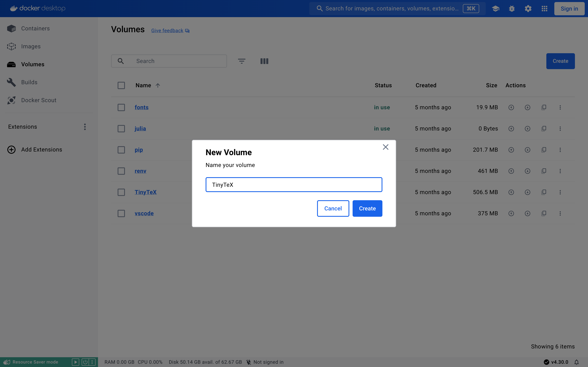Click the filter volumes icon

(x=242, y=61)
